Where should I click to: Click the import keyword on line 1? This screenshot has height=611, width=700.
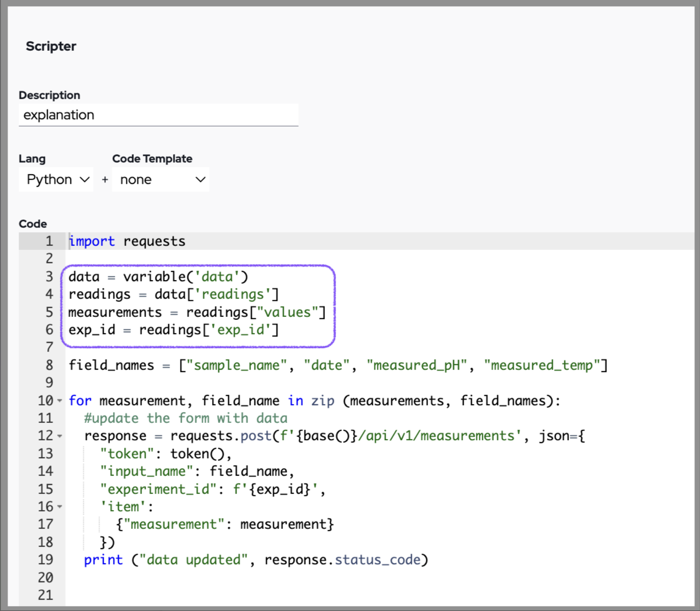(92, 241)
